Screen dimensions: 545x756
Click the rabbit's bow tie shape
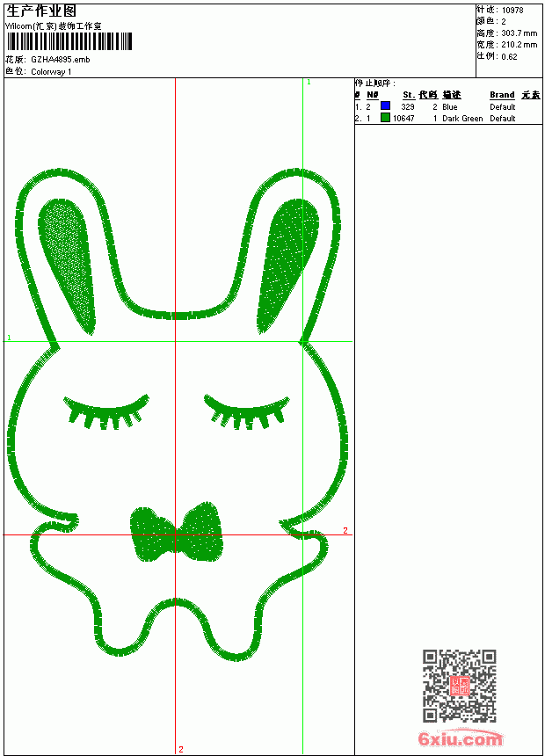[x=177, y=532]
